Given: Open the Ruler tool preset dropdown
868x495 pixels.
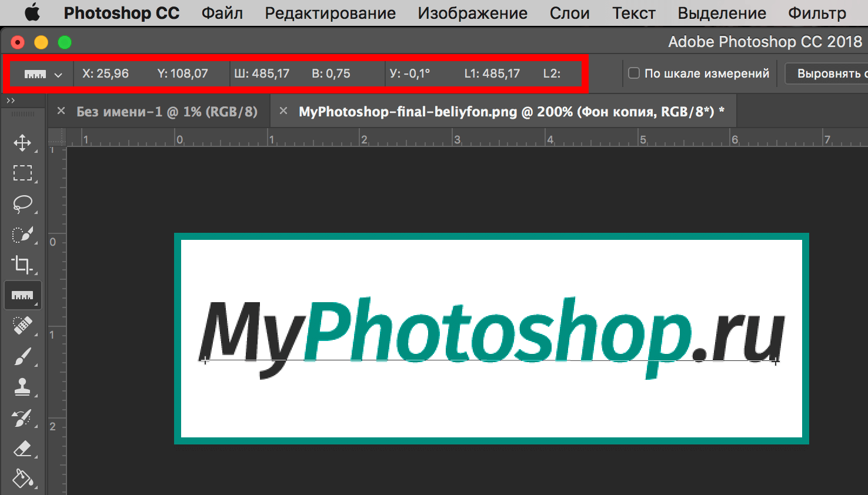Looking at the screenshot, I should [43, 74].
